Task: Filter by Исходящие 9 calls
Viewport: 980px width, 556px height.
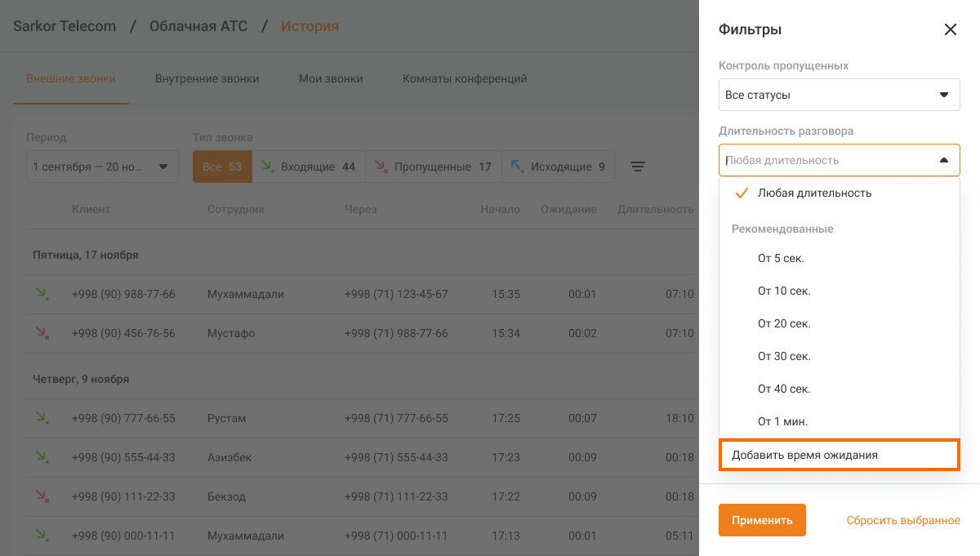Action: coord(559,167)
